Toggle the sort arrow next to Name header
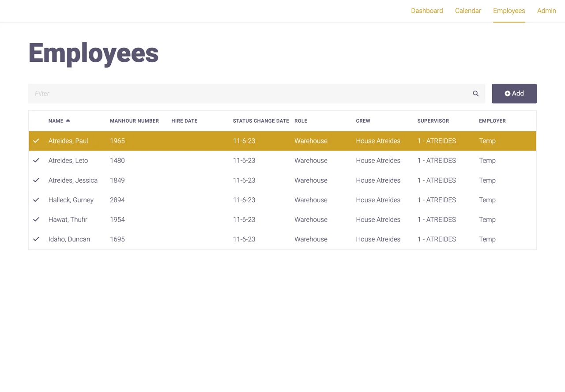Image resolution: width=565 pixels, height=392 pixels. pos(68,121)
